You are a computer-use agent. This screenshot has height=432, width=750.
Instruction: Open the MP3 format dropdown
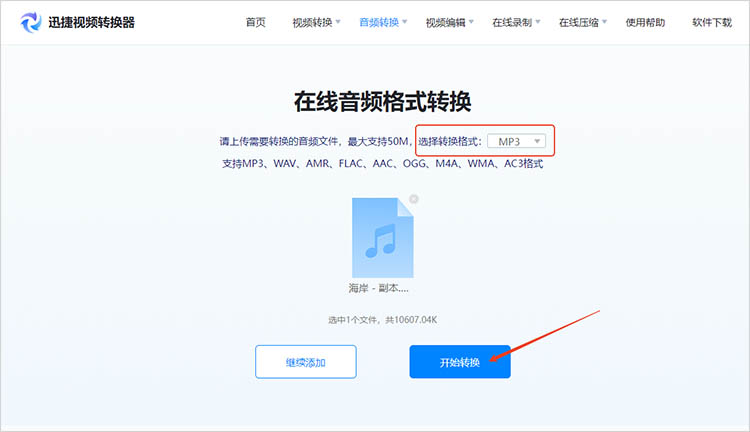(517, 141)
